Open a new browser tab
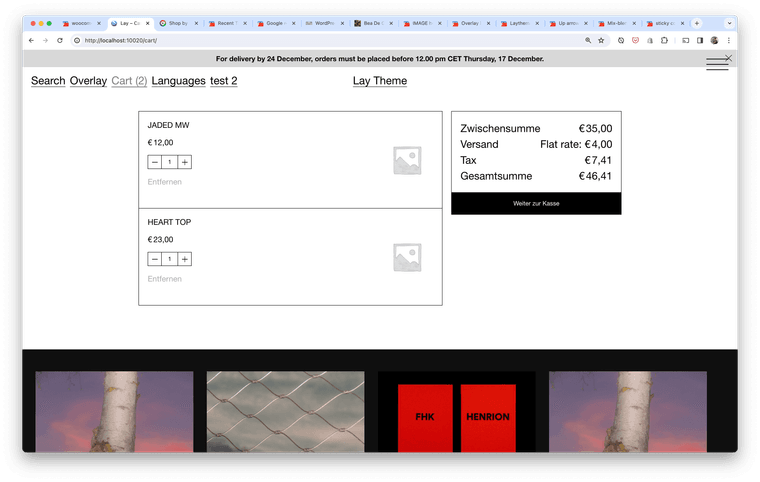760x482 pixels. [x=696, y=23]
